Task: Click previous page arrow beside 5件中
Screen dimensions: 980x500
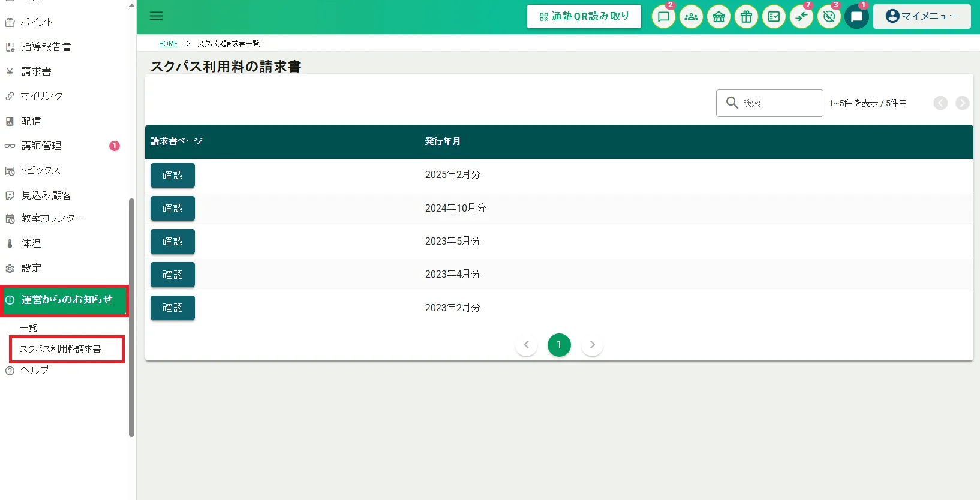Action: click(940, 103)
